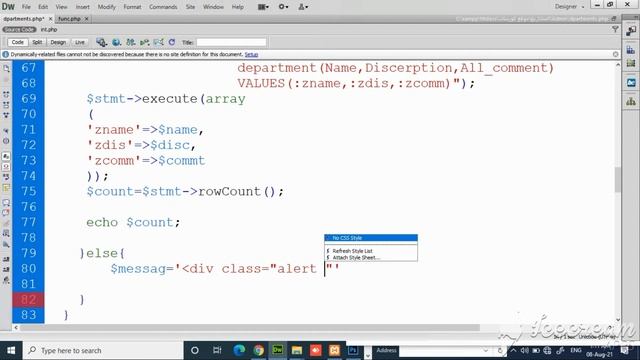Open the Edit menu
The width and height of the screenshot is (640, 360).
[x=43, y=7]
